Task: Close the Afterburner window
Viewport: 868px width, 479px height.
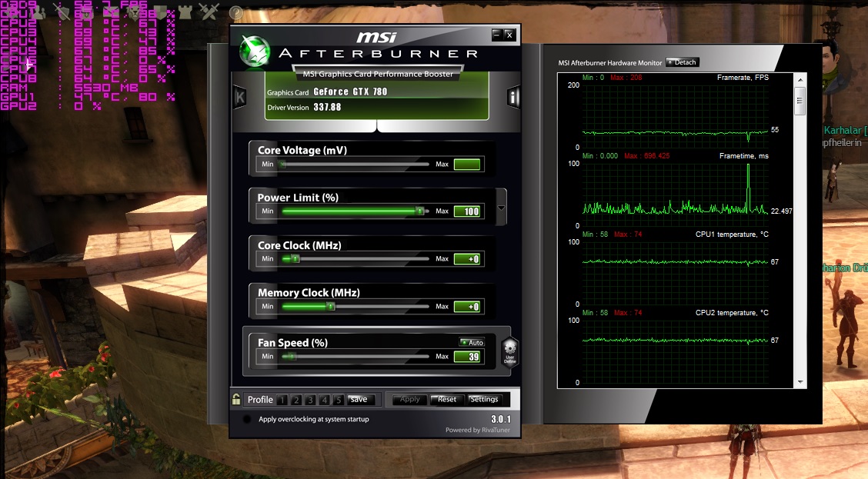Action: pyautogui.click(x=510, y=35)
